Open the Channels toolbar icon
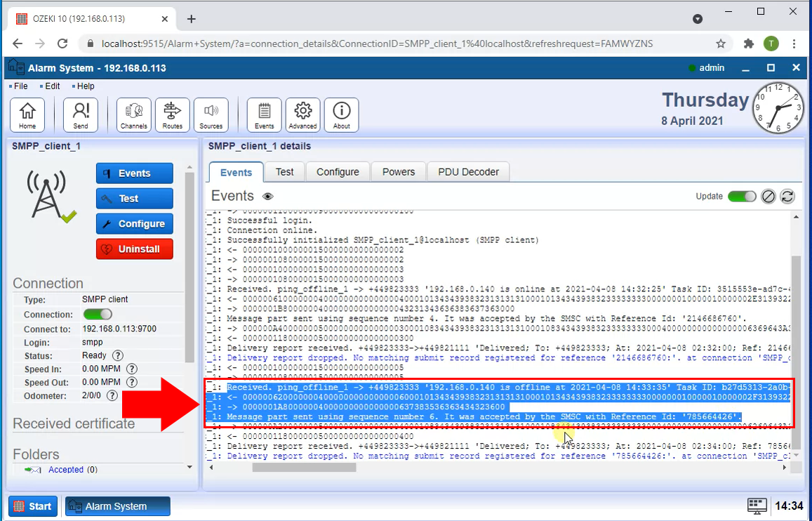 tap(133, 114)
